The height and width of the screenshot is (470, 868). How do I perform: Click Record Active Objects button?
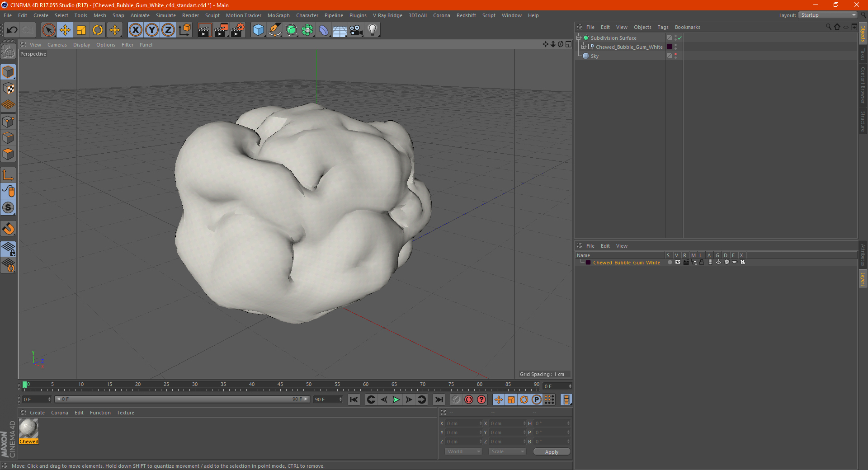pyautogui.click(x=456, y=399)
